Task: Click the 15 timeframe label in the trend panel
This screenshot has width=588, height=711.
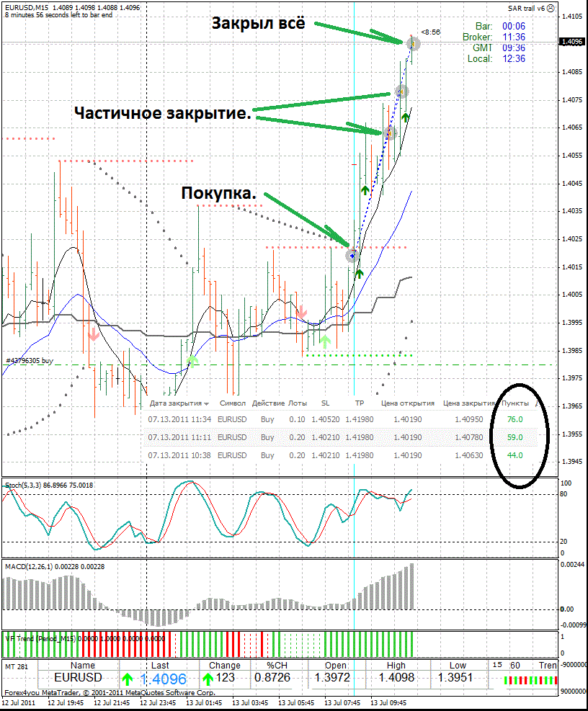Action: [497, 665]
